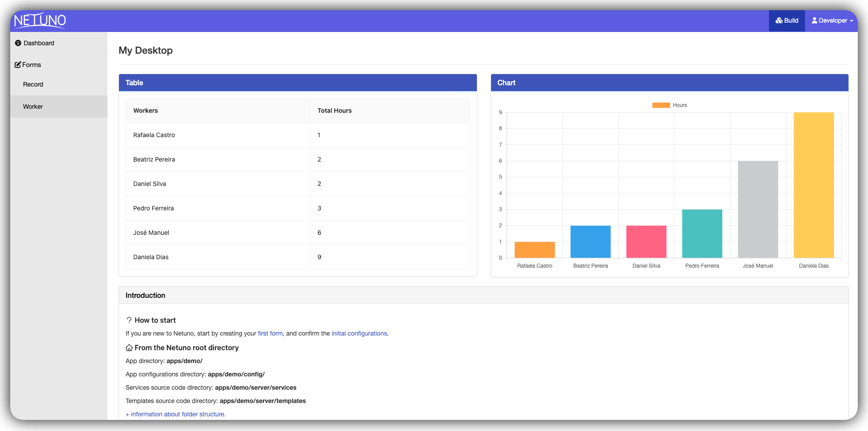Open the first form link

point(270,333)
